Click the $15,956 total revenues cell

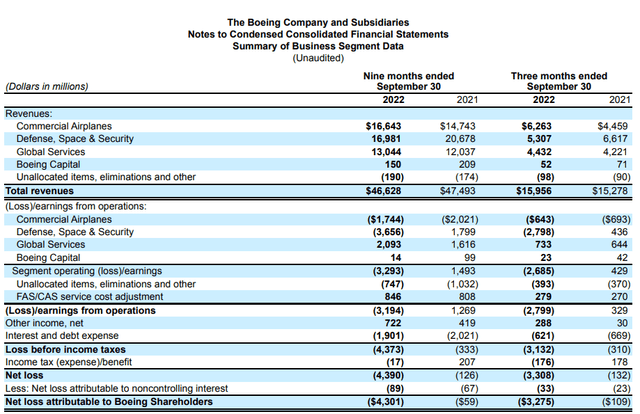point(534,191)
